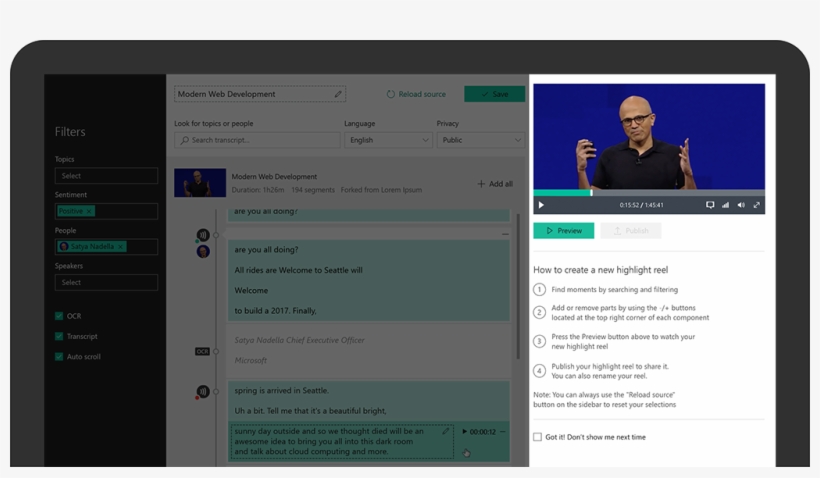Check "Got it! Don't show me next time"
820x478 pixels.
point(538,437)
